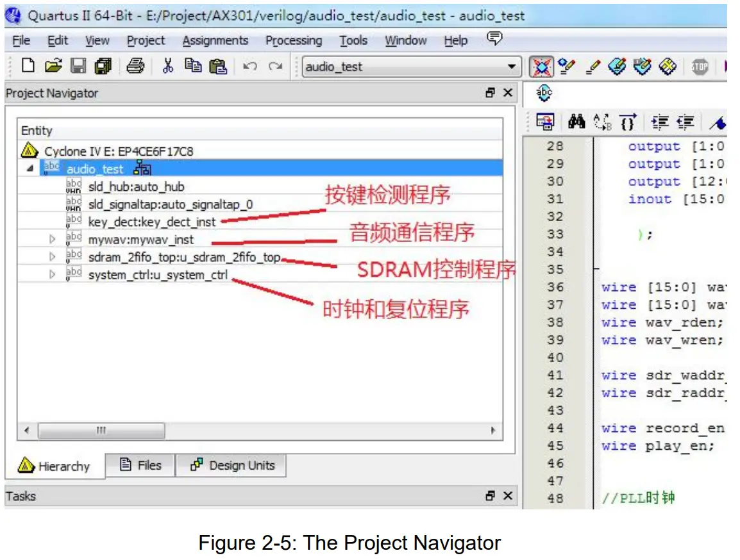Click the scroll right arrow in Navigator
The image size is (740, 560).
coord(493,431)
